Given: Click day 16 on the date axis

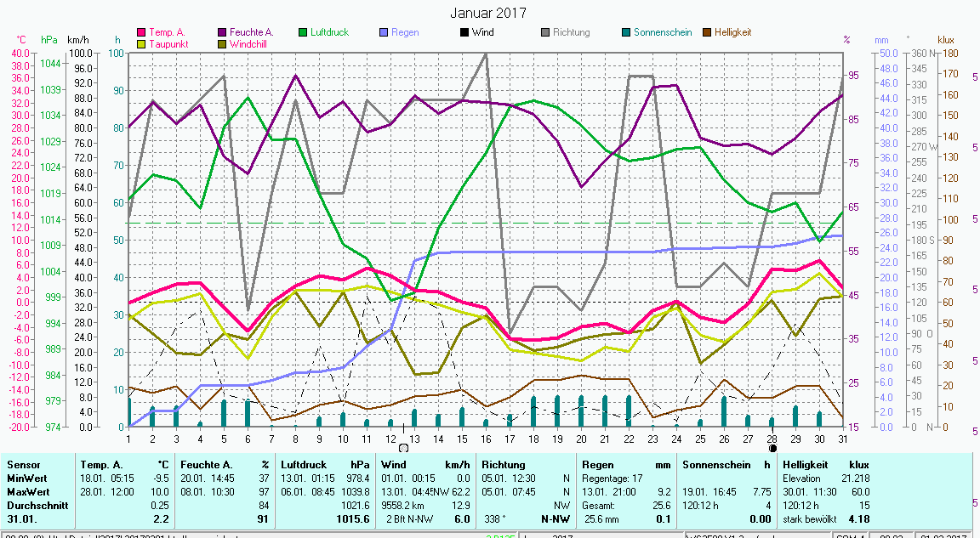Looking at the screenshot, I should (x=484, y=438).
